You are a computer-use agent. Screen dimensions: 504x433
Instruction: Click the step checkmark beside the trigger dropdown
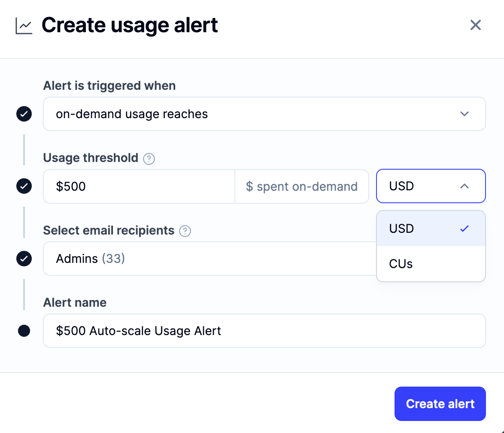24,114
